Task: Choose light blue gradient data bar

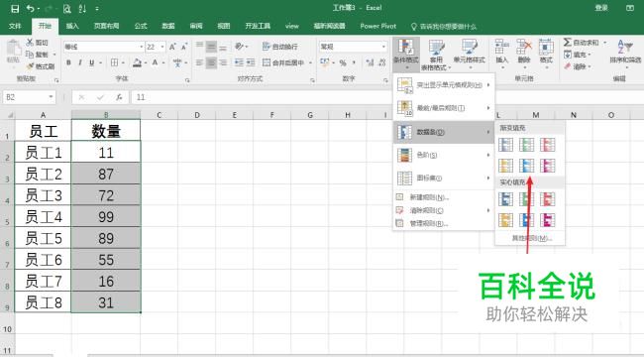Action: point(526,166)
